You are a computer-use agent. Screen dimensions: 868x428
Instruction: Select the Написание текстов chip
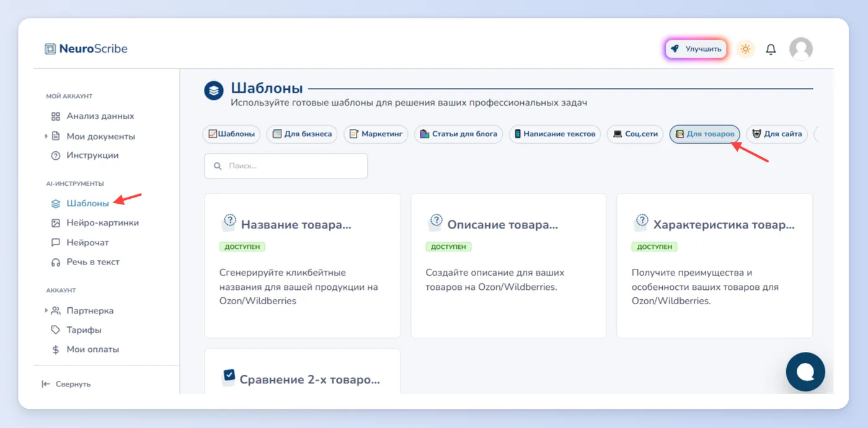[x=555, y=134]
